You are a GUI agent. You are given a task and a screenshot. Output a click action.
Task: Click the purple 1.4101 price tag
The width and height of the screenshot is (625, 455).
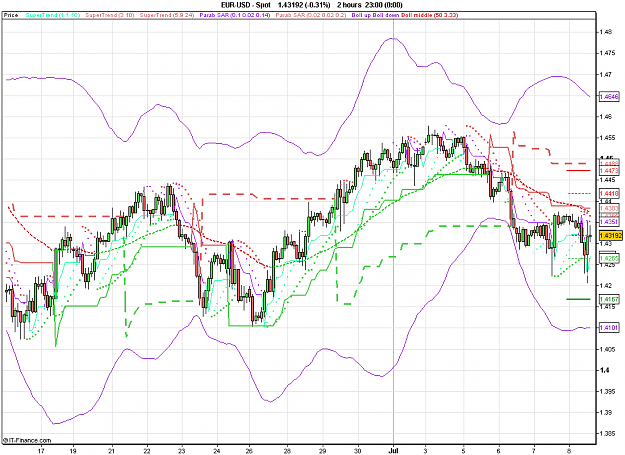(x=609, y=328)
